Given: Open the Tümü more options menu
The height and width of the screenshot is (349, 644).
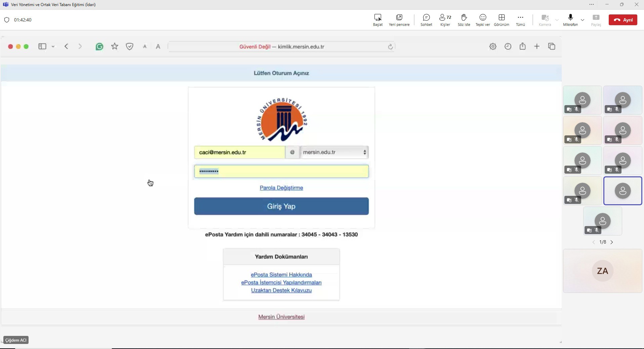Looking at the screenshot, I should click(x=520, y=20).
